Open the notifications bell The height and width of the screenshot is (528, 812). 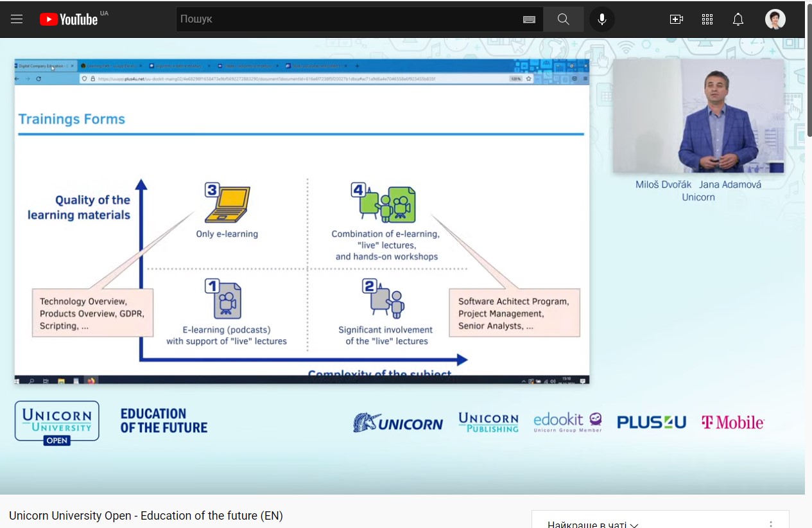point(738,19)
